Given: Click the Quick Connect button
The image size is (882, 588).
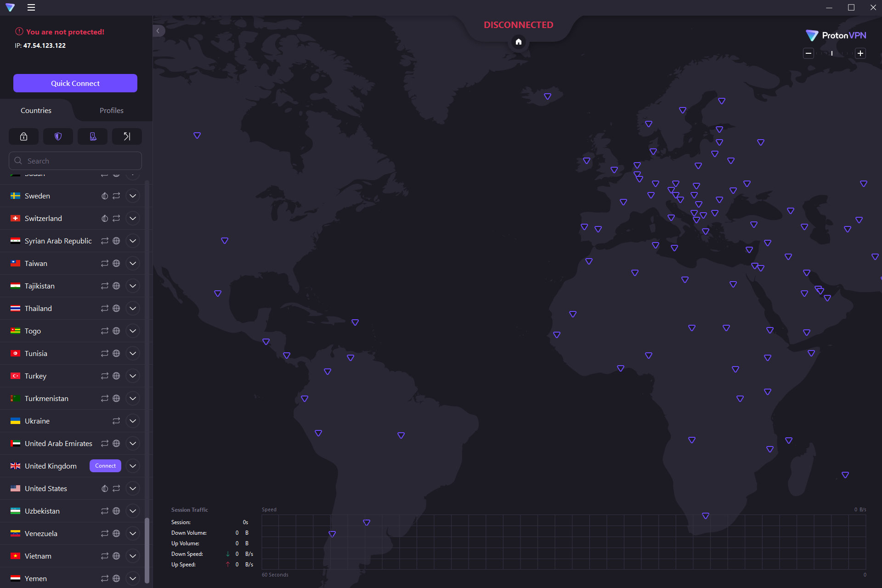Looking at the screenshot, I should (x=75, y=83).
